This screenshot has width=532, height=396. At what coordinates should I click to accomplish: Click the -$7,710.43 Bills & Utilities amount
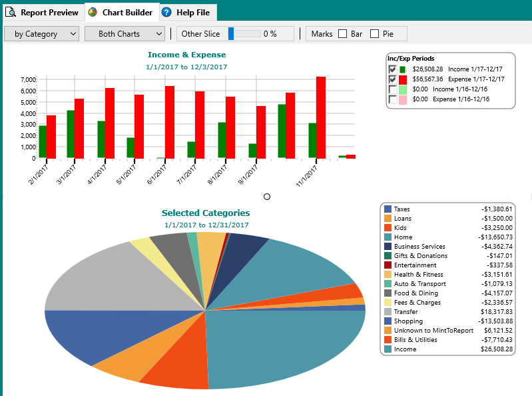(497, 339)
